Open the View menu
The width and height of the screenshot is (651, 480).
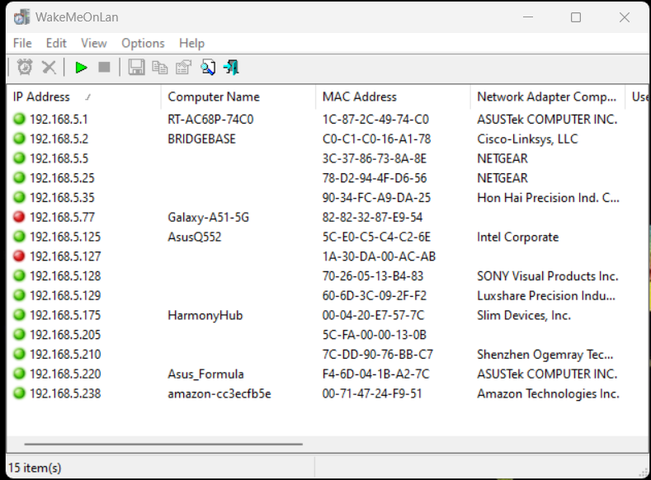[x=94, y=43]
